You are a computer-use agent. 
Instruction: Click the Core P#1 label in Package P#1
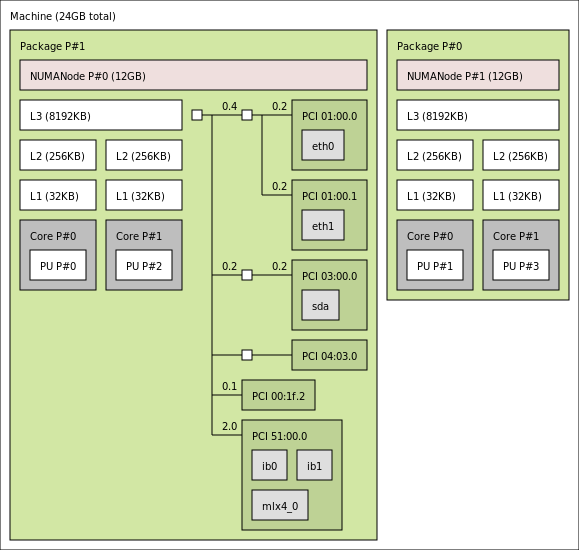pyautogui.click(x=139, y=236)
